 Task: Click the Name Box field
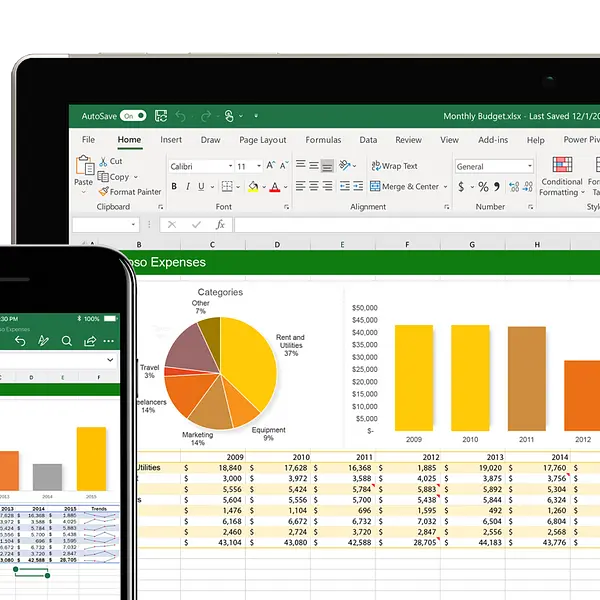[x=106, y=225]
